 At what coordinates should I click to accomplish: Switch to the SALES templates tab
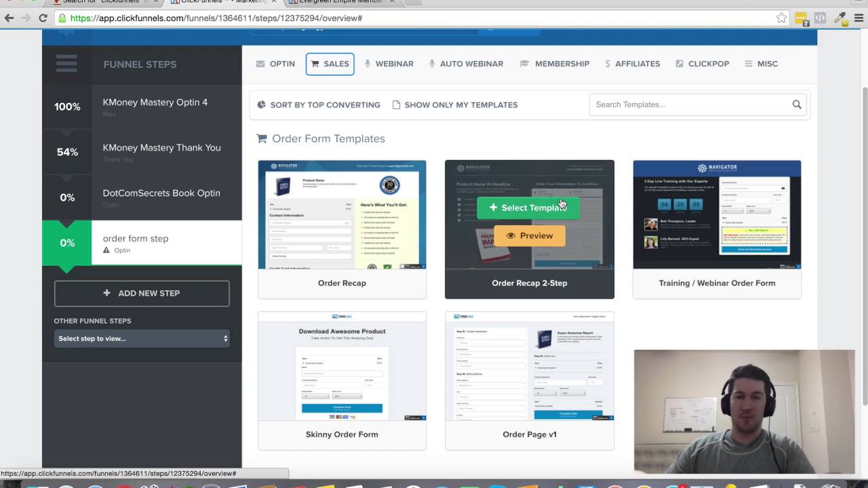coord(330,64)
